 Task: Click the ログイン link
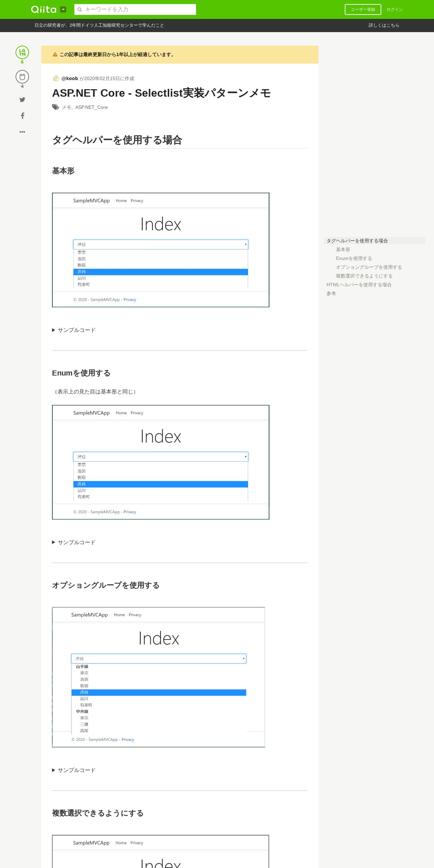(x=395, y=9)
